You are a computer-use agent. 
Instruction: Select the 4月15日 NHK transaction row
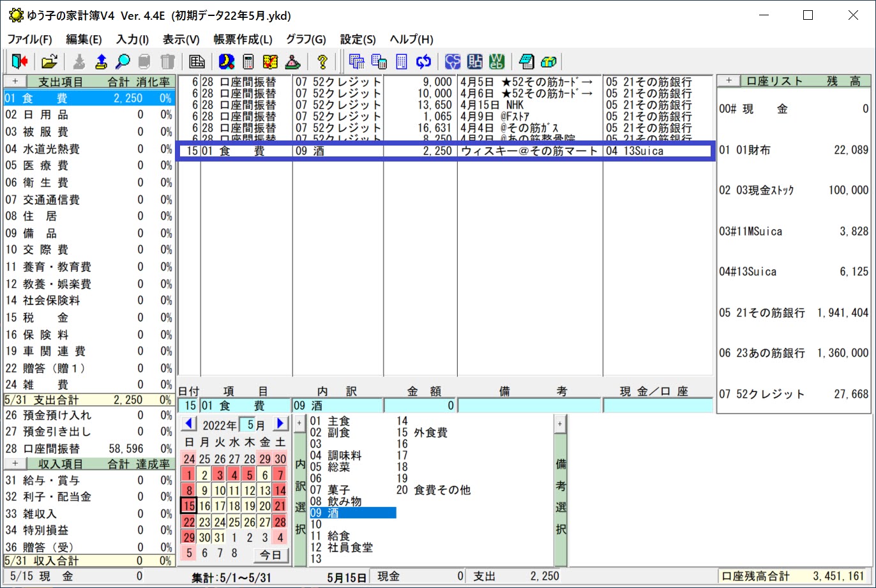click(444, 105)
